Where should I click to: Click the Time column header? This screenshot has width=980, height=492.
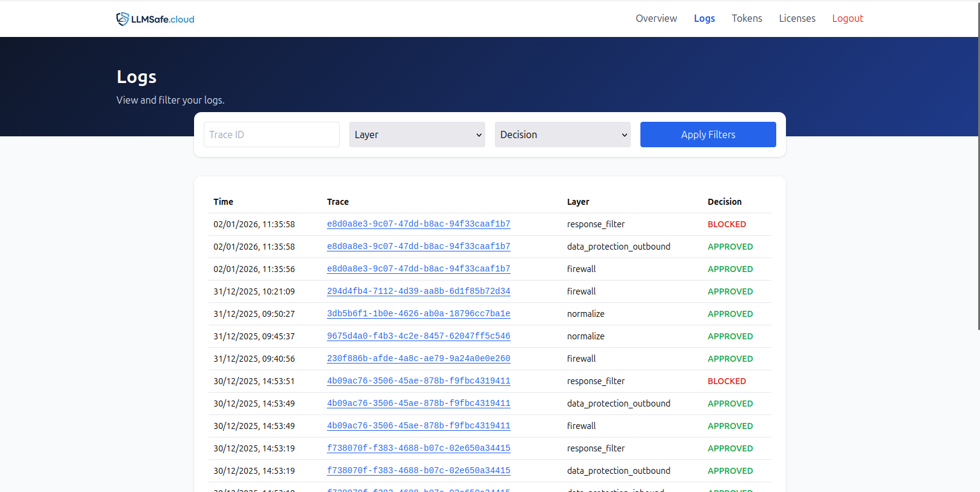[223, 202]
